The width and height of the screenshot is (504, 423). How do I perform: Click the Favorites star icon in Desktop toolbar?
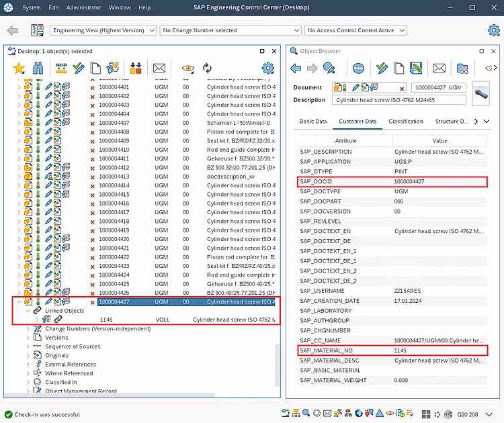point(19,68)
